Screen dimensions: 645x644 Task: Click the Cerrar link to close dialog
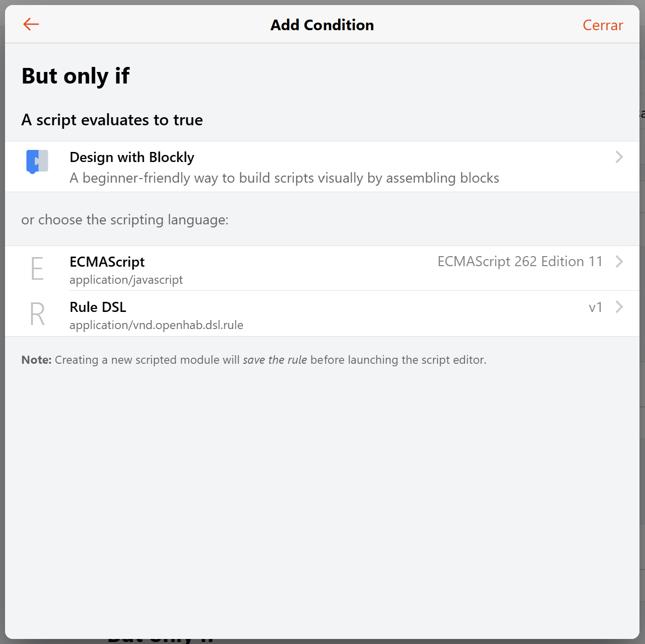click(602, 25)
